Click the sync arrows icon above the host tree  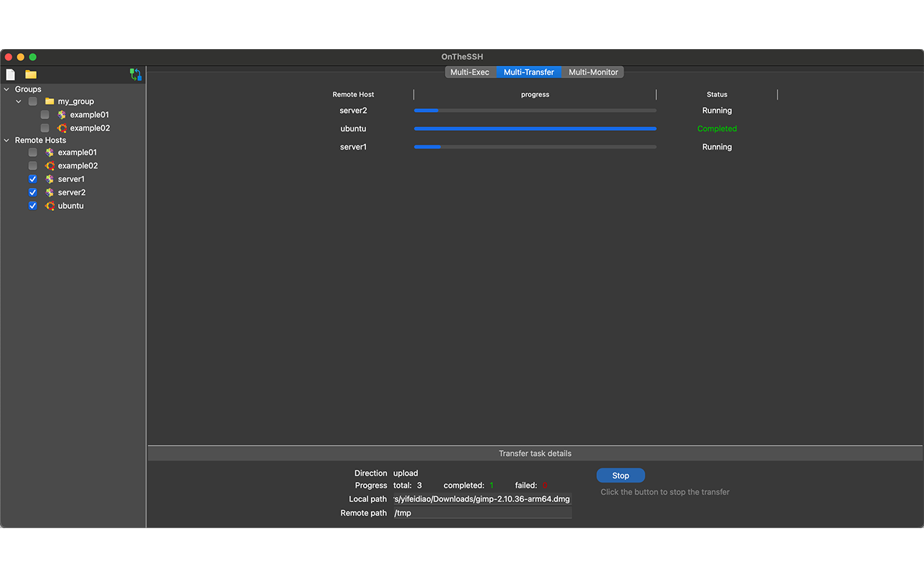click(x=136, y=74)
